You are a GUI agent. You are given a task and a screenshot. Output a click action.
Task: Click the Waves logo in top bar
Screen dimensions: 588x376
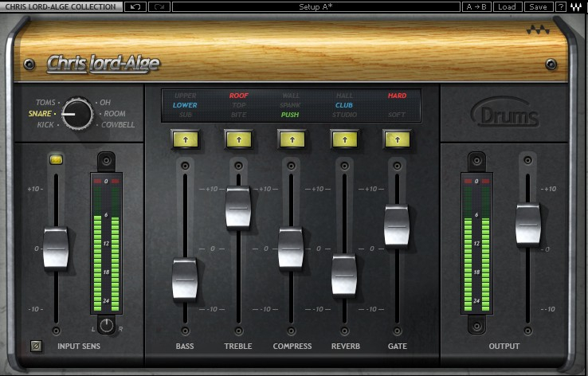point(578,6)
